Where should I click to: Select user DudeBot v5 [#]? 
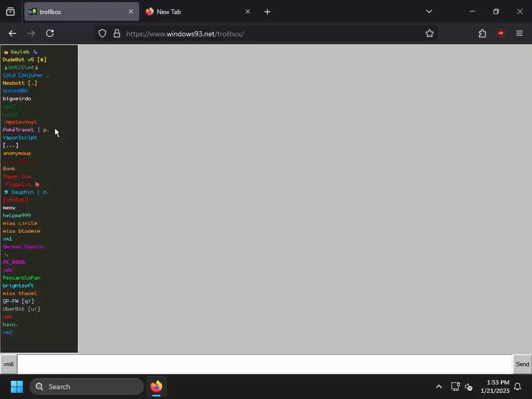(x=24, y=60)
